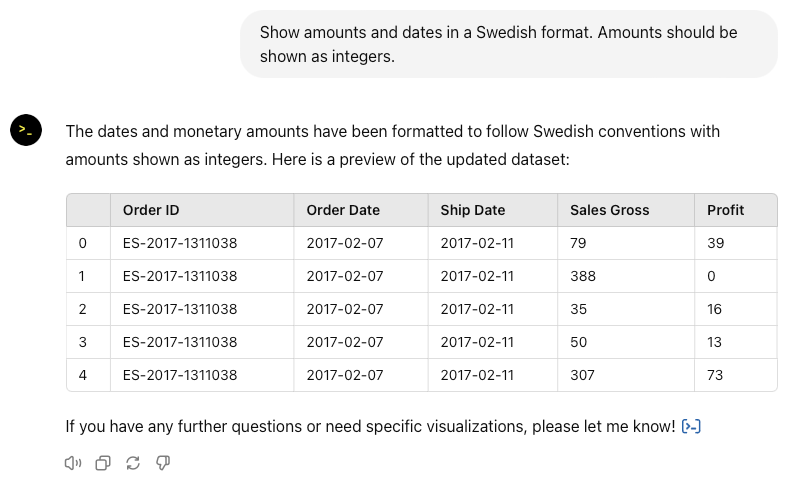Regenerate the response with the refresh icon

pos(133,463)
